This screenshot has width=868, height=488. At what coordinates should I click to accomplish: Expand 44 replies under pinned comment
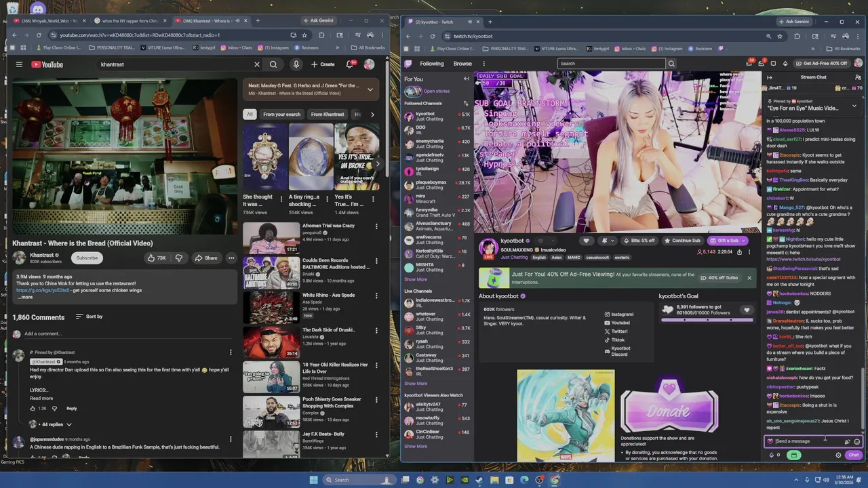pos(56,424)
